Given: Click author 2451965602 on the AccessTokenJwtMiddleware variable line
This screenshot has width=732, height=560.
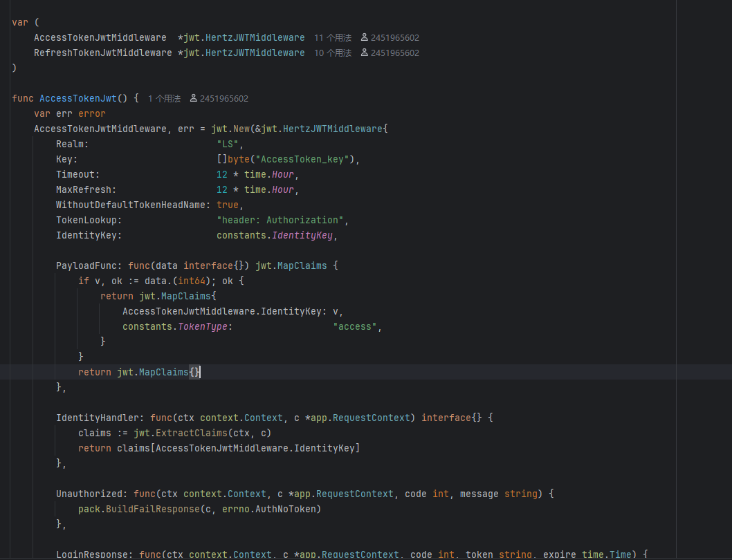Looking at the screenshot, I should tap(395, 38).
